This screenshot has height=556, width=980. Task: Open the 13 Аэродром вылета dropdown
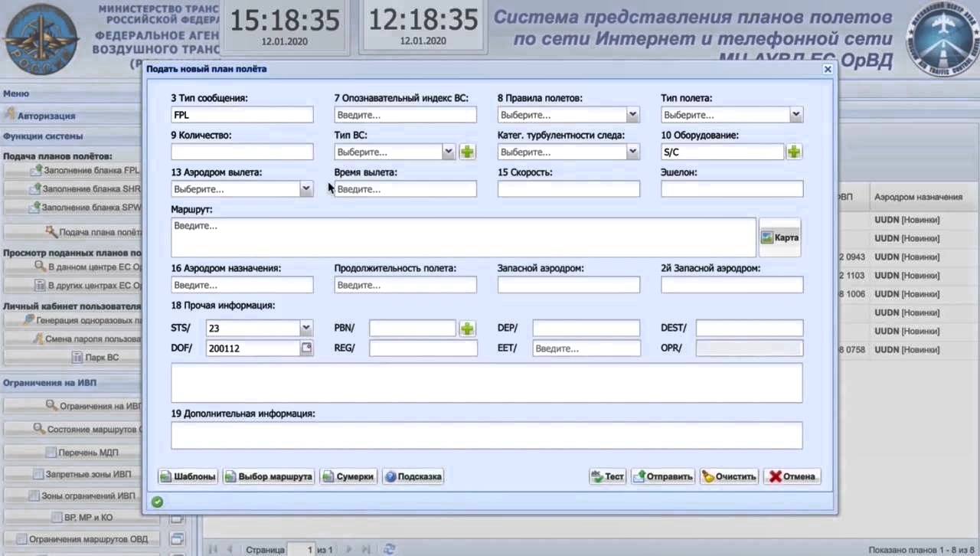click(306, 188)
